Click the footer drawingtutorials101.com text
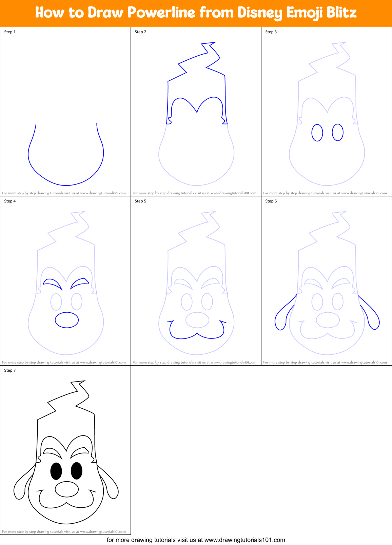 click(x=196, y=540)
